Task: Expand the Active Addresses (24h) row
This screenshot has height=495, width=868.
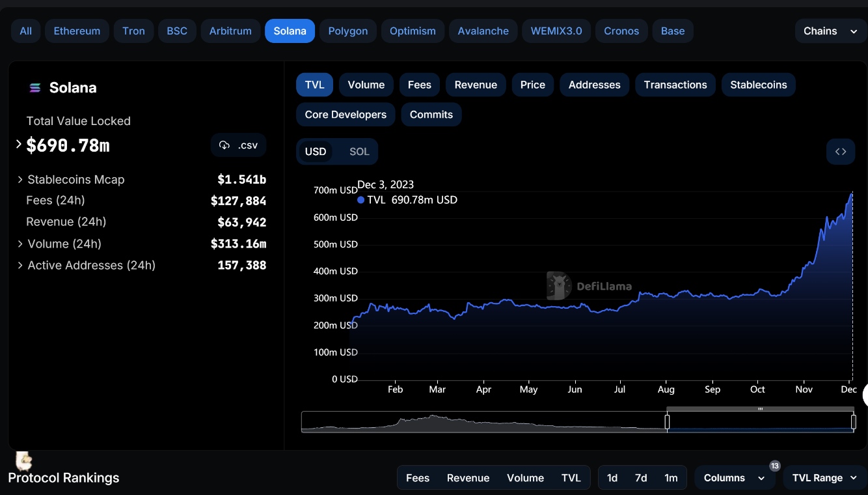Action: (21, 266)
